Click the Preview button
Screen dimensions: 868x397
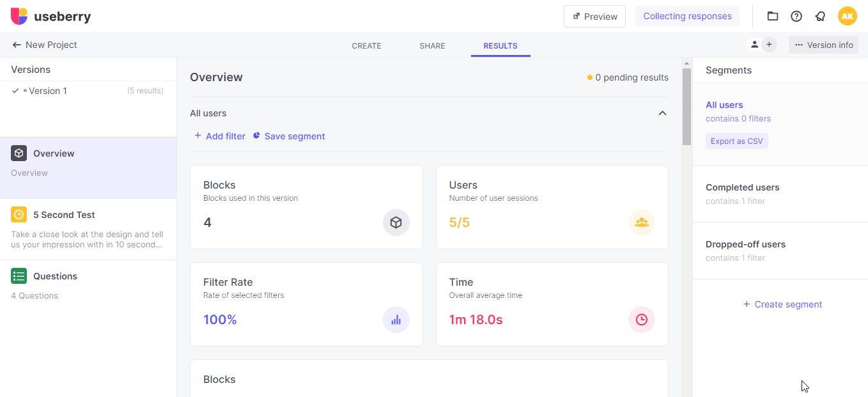pyautogui.click(x=594, y=17)
